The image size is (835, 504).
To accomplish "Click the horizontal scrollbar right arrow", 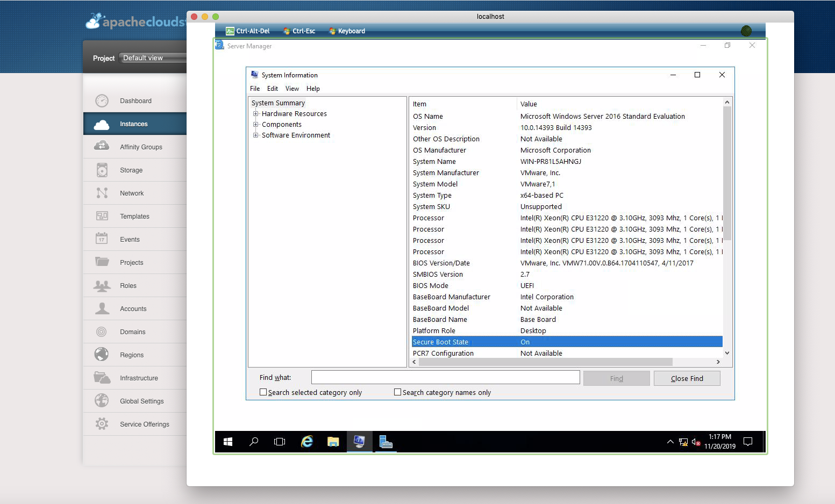I will tap(718, 362).
